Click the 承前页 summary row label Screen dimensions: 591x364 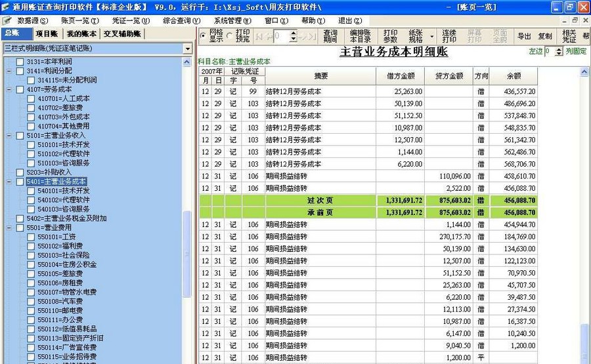click(x=320, y=212)
